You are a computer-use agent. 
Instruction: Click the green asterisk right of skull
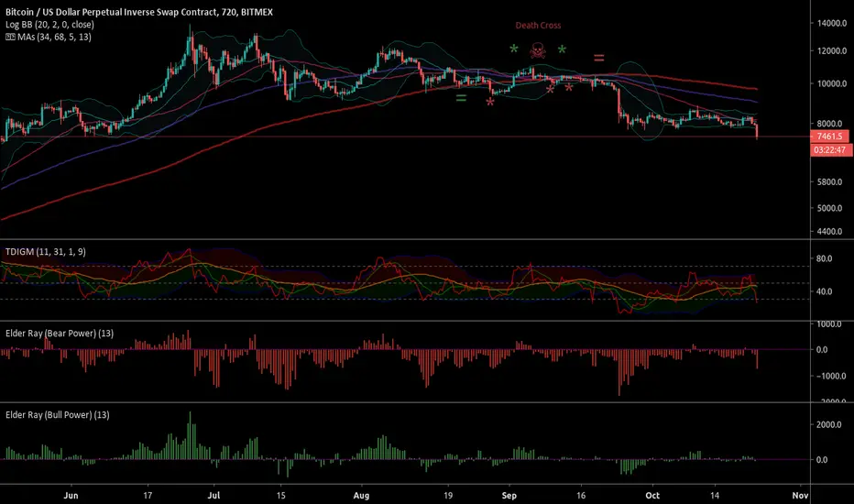[562, 50]
